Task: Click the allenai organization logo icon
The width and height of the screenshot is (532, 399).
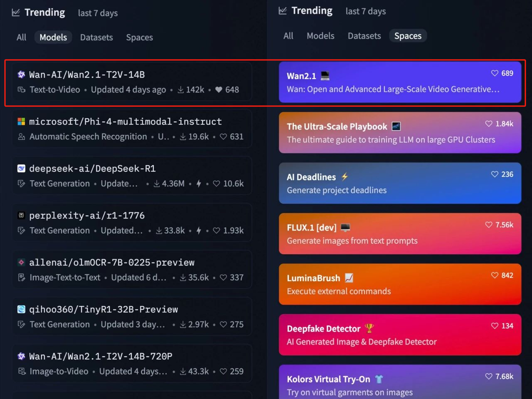Action: (x=21, y=263)
